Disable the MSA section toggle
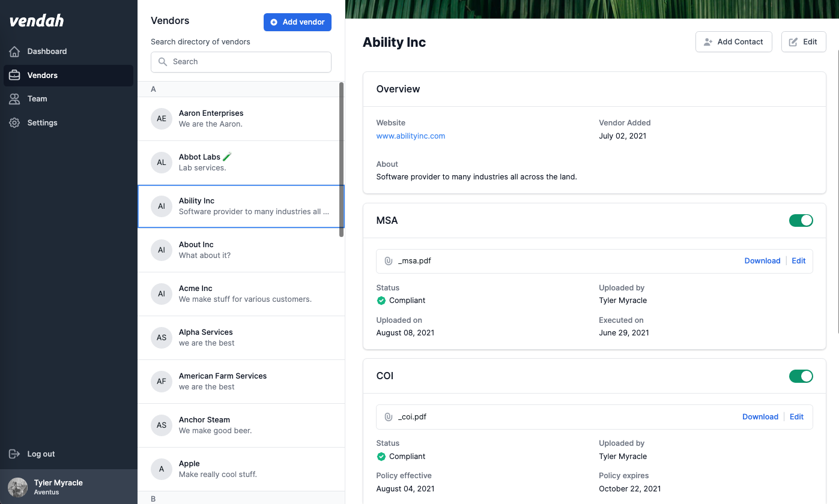 (x=801, y=220)
